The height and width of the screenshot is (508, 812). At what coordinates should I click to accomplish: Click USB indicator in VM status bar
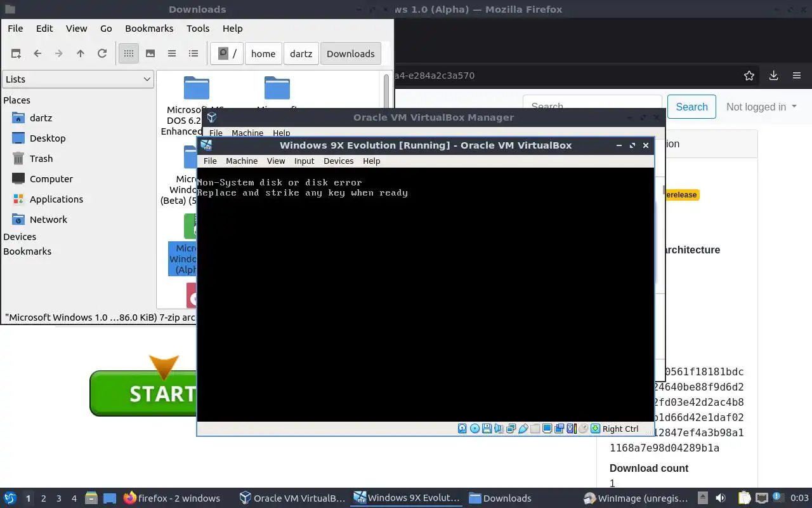click(x=523, y=429)
